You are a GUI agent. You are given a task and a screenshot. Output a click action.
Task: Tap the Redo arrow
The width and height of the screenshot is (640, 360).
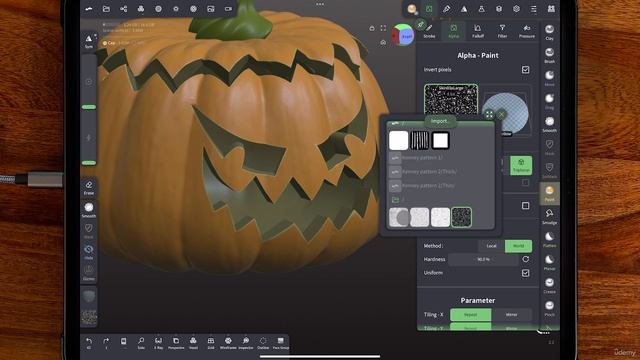point(106,343)
